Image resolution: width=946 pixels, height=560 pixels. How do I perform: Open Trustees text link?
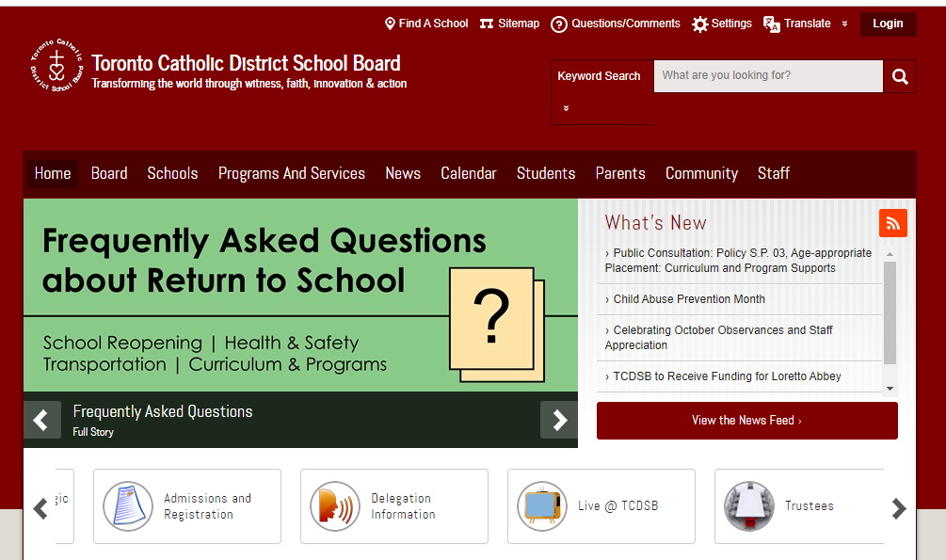[x=810, y=506]
